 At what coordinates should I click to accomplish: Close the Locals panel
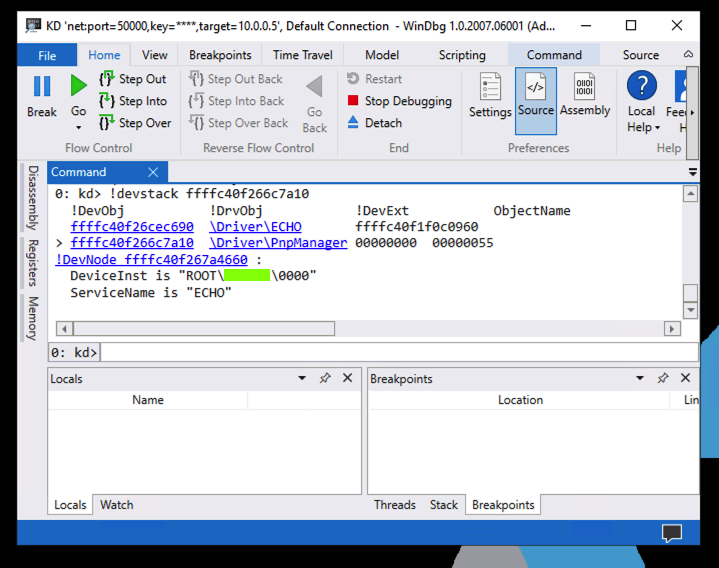click(x=348, y=378)
